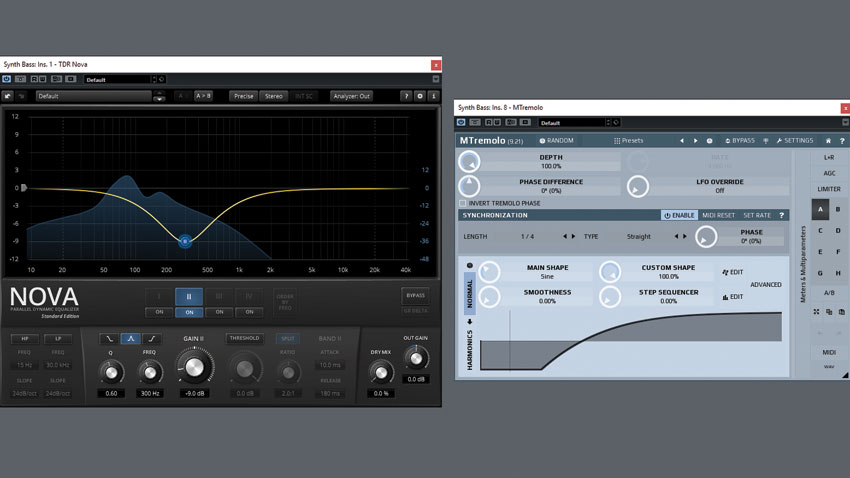Switch to the HARMONICS tab

pos(469,350)
